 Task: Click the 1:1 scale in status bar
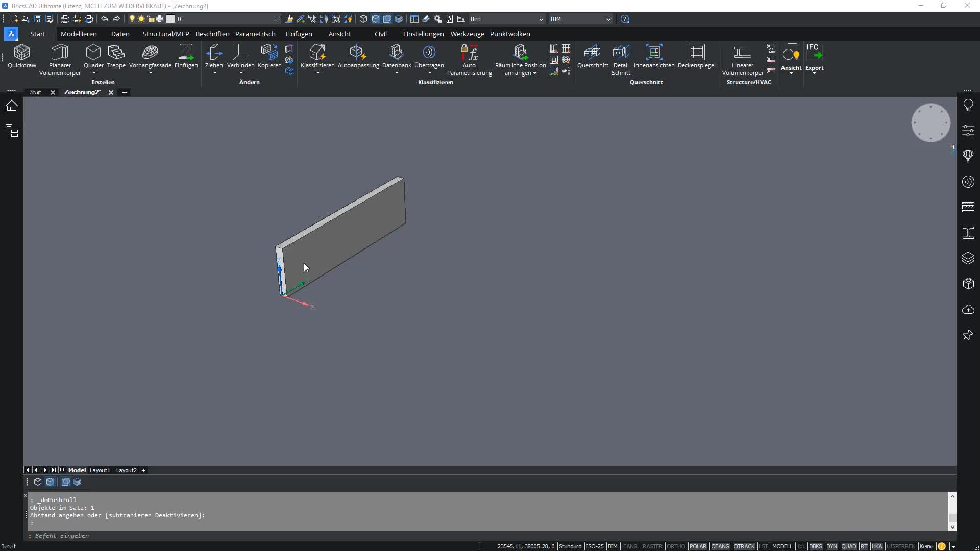(801, 546)
